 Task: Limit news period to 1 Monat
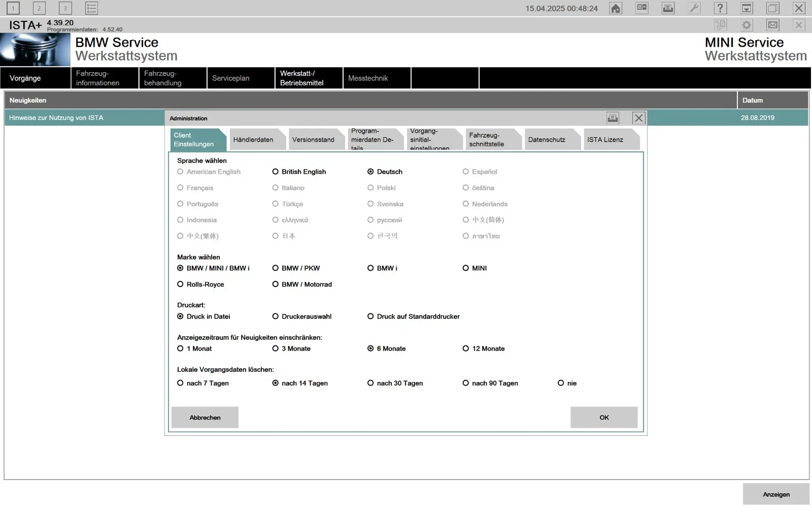pyautogui.click(x=194, y=348)
